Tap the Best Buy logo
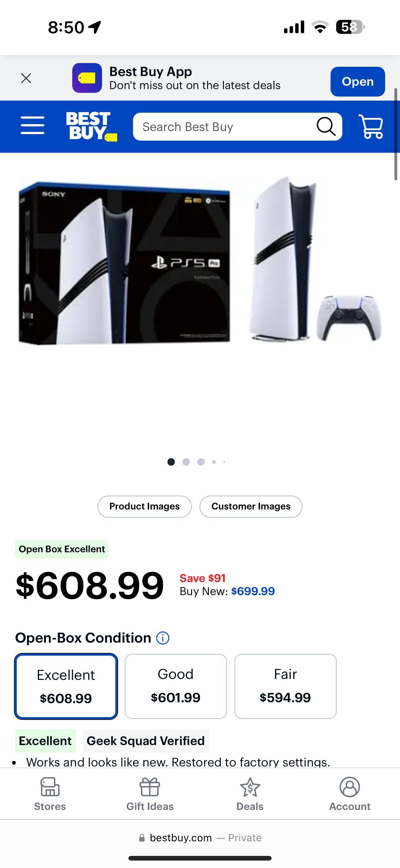The width and height of the screenshot is (400, 868). pyautogui.click(x=91, y=126)
